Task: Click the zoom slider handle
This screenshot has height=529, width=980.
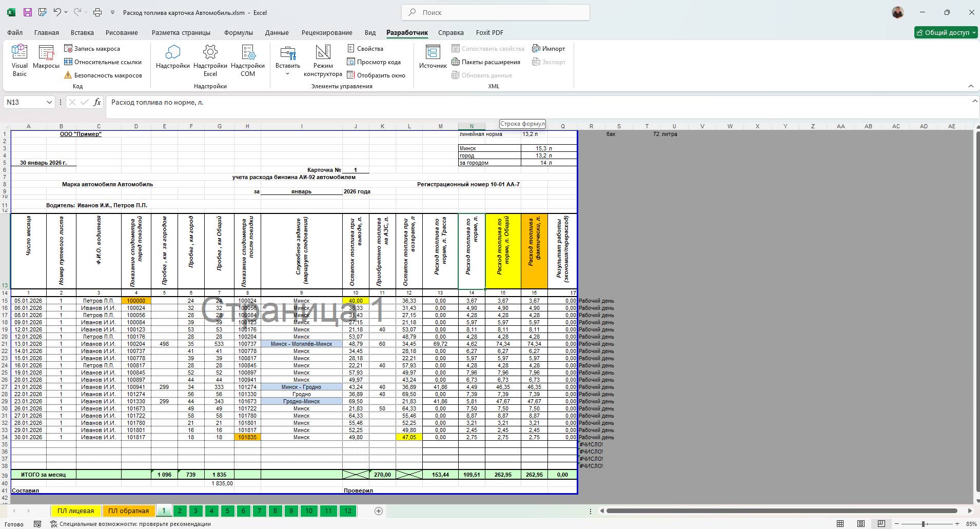Action: click(923, 524)
